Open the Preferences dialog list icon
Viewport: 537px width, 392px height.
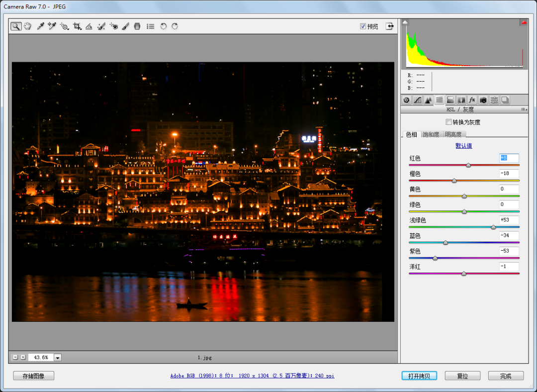tap(150, 26)
